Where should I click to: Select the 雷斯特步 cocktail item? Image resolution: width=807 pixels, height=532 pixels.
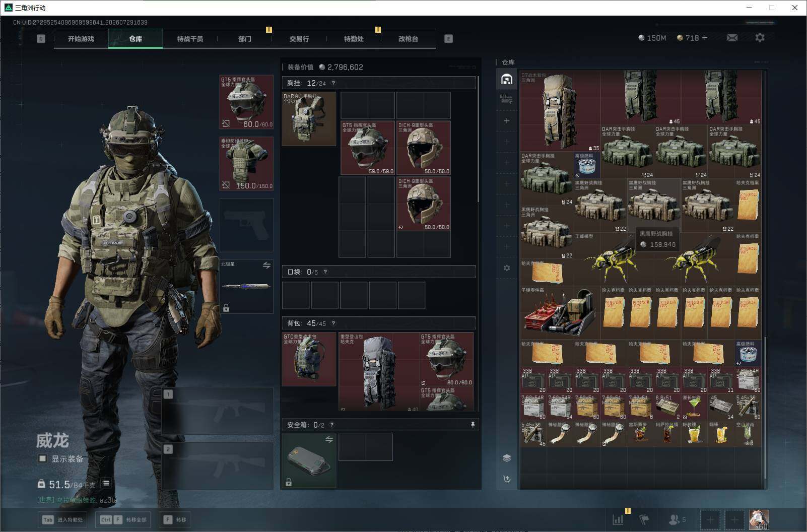pyautogui.click(x=640, y=433)
